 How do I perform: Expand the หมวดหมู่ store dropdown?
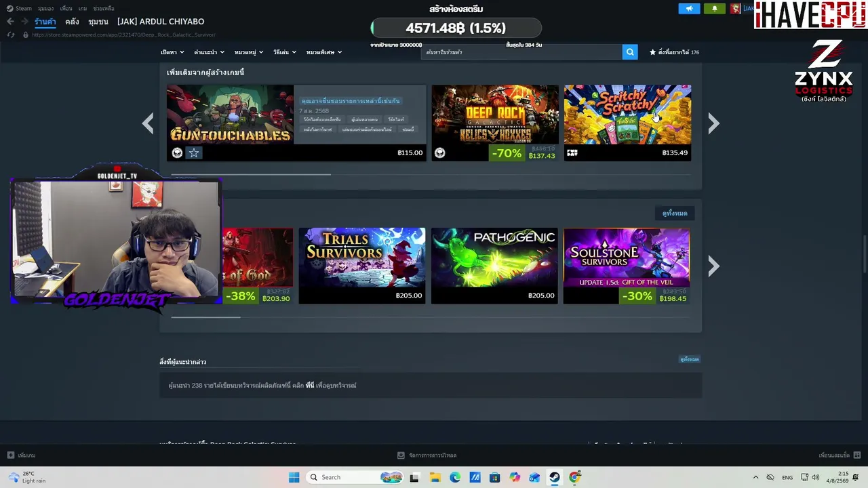point(249,52)
